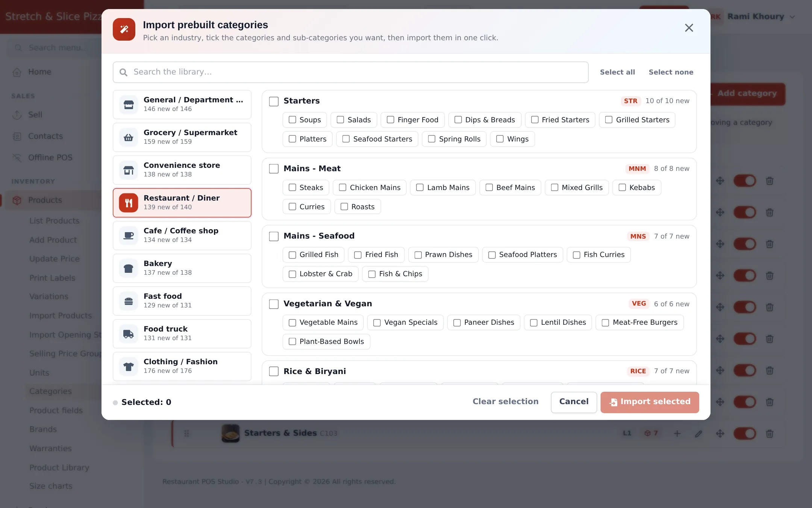This screenshot has height=508, width=812.
Task: Open Print Labels in sidebar
Action: point(52,278)
